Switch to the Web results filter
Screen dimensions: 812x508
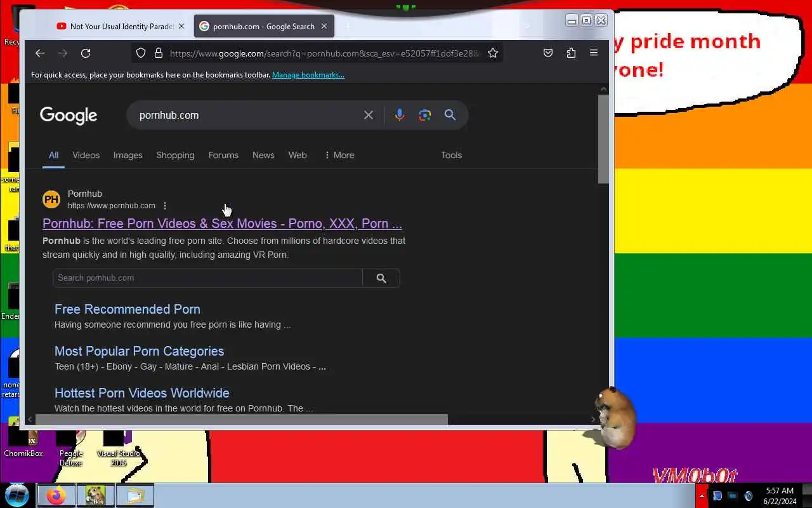(x=298, y=155)
